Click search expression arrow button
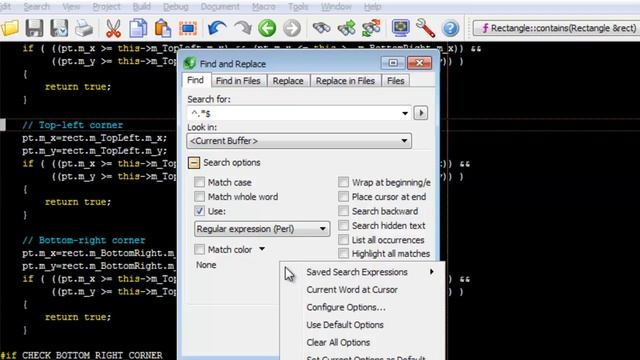The image size is (640, 360). click(421, 113)
